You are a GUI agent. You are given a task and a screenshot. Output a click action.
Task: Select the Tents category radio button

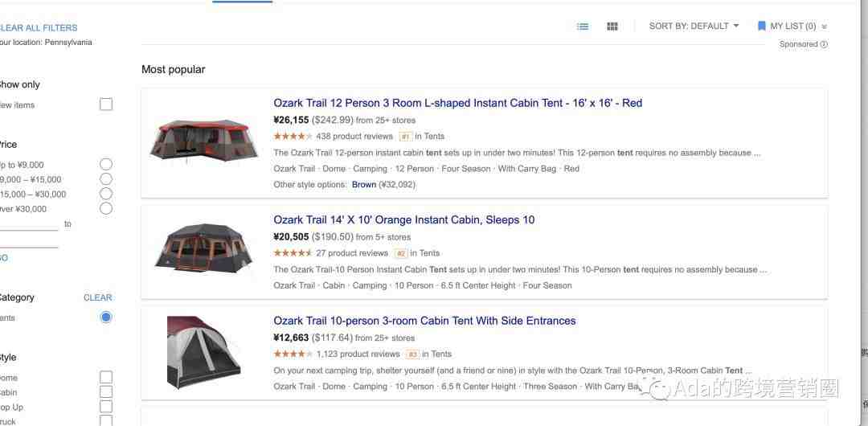coord(106,317)
